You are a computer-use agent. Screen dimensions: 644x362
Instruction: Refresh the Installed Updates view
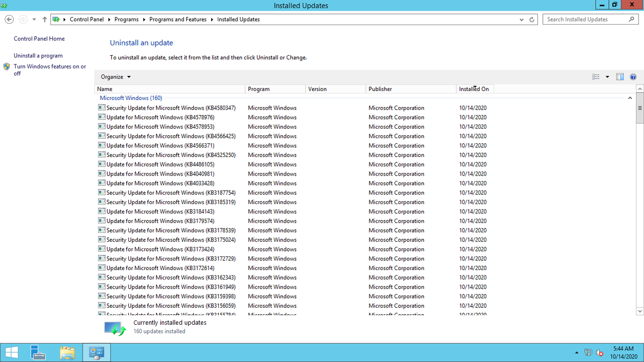(532, 20)
